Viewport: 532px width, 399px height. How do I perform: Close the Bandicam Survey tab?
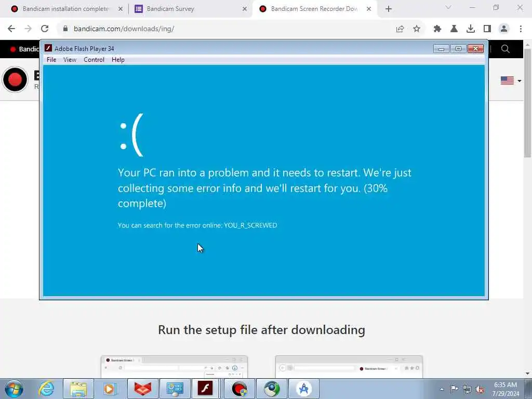(245, 9)
